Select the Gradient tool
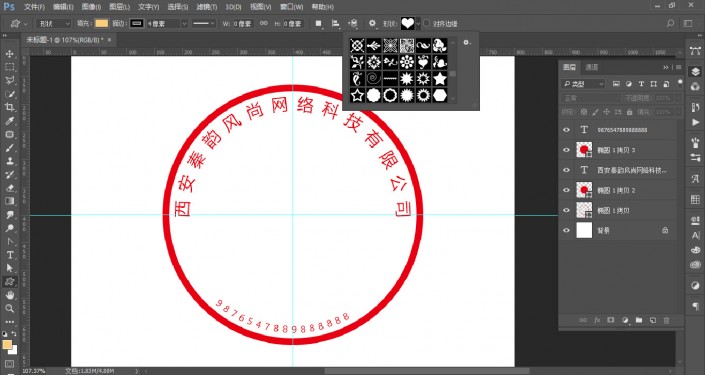 click(x=9, y=201)
